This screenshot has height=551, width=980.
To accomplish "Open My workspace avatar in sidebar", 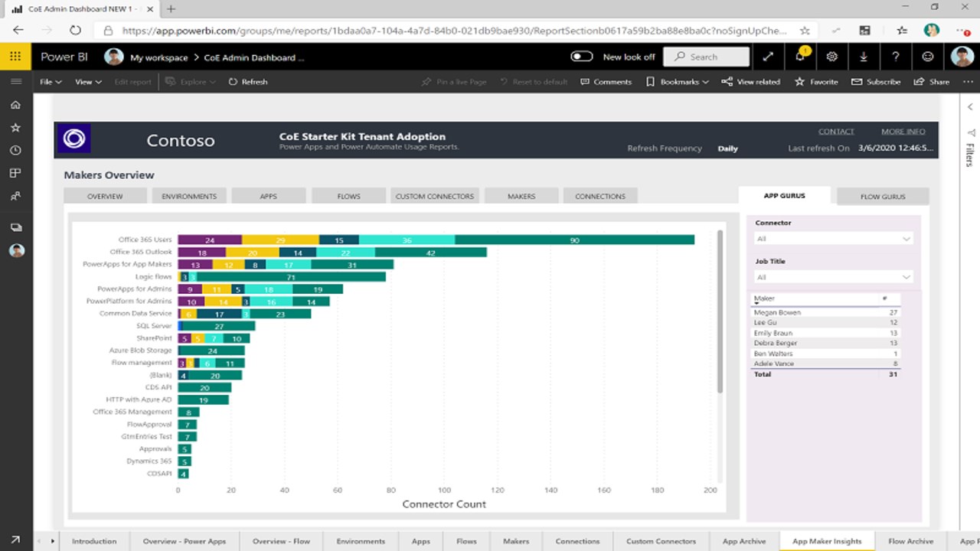I will pos(16,250).
